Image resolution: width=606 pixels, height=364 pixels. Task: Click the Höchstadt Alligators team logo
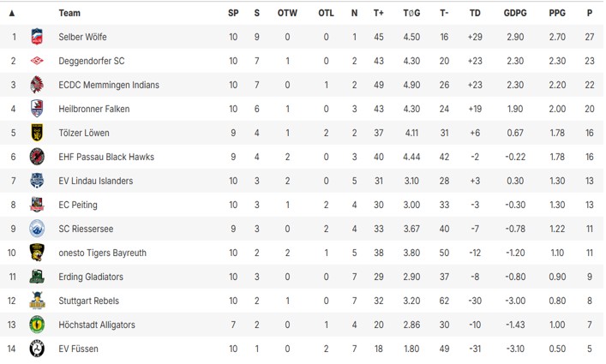point(37,325)
